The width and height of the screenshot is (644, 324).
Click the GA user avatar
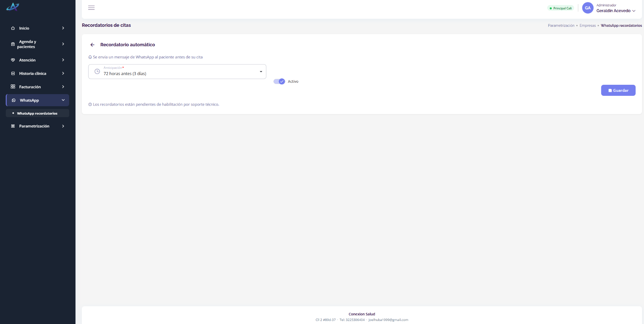coord(588,8)
